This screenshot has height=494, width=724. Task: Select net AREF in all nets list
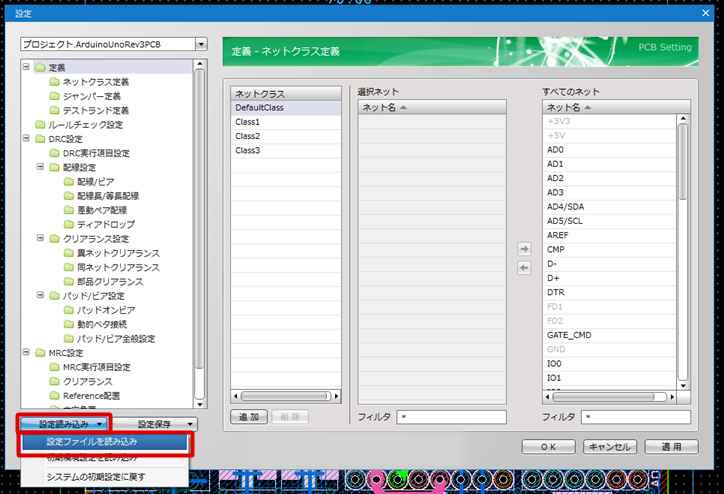point(609,235)
